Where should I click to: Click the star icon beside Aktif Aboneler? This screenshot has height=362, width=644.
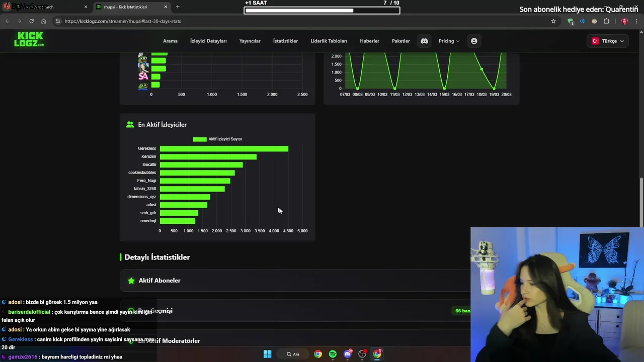(131, 281)
